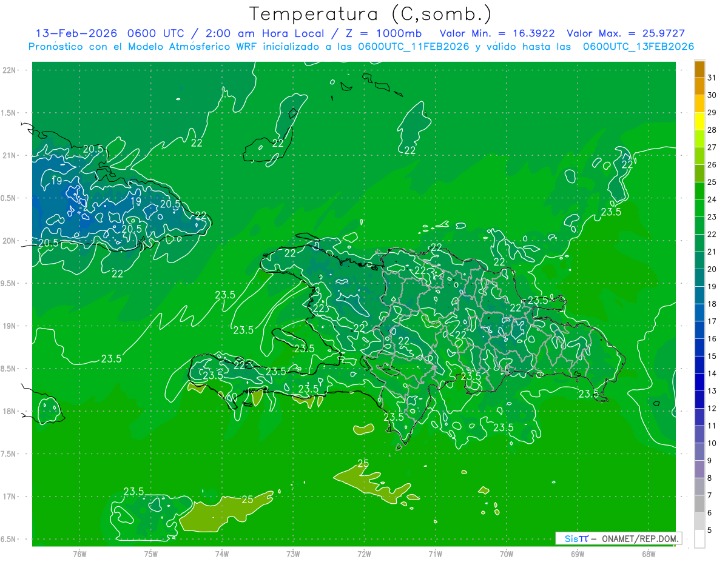
Task: Click the 'Valor Min. = 16.3922' value
Action: click(497, 33)
